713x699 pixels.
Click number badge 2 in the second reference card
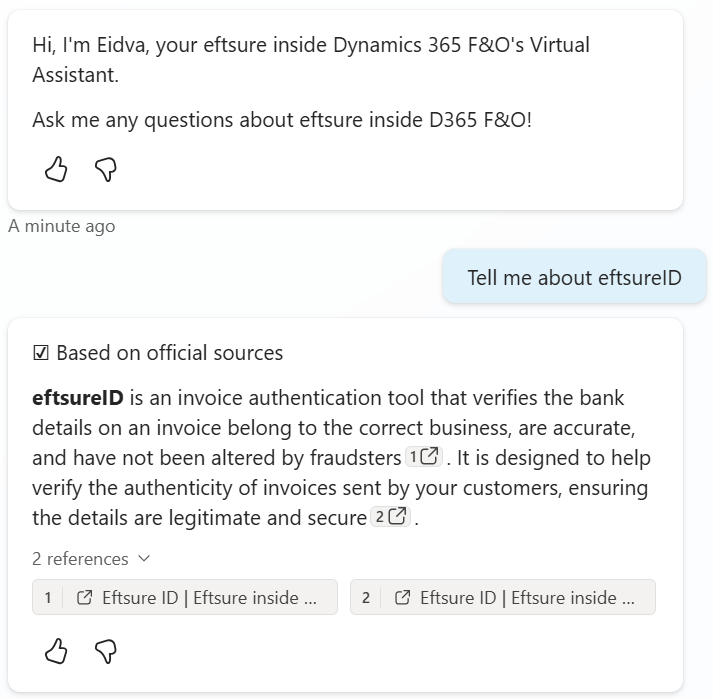tap(366, 598)
